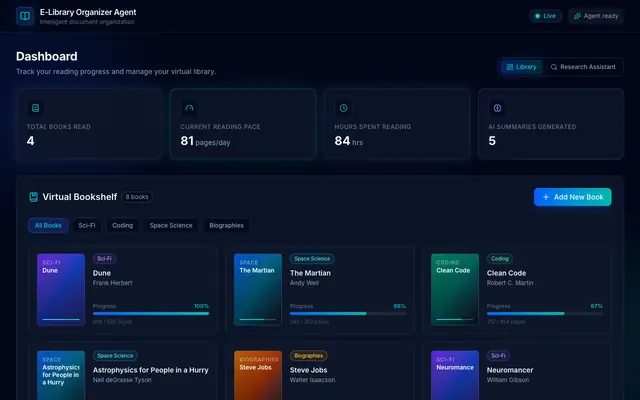Screen dimensions: 640x400
Task: Click the Steve Jobs title text
Action: (x=309, y=370)
